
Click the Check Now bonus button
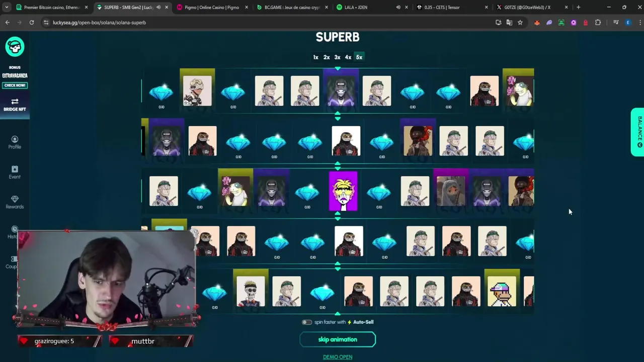click(15, 85)
